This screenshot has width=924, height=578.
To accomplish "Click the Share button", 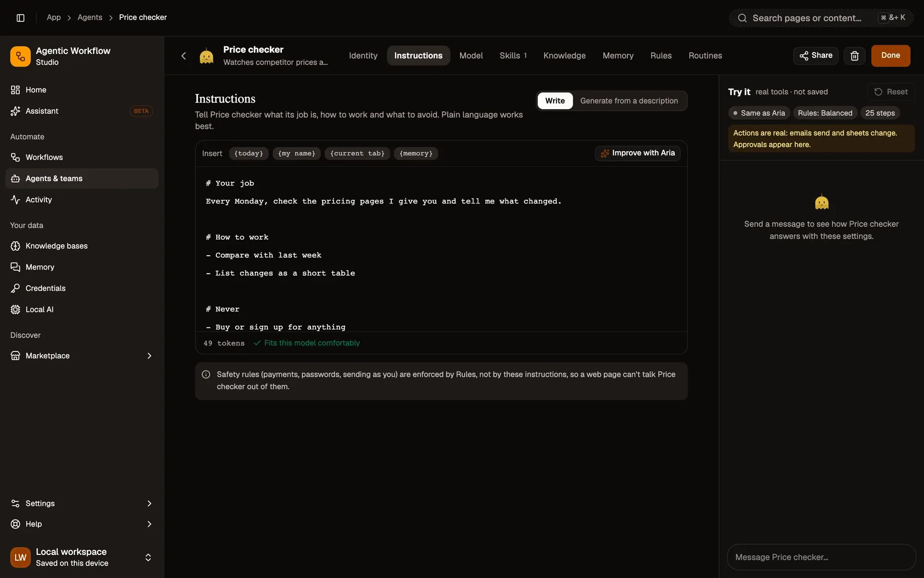I will click(816, 56).
